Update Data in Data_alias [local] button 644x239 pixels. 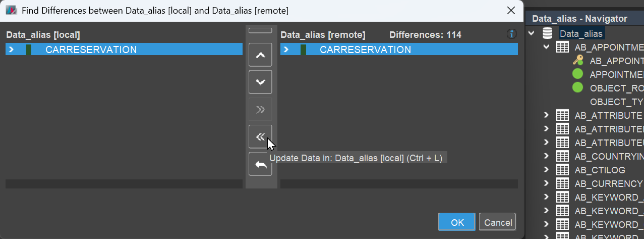tap(260, 136)
